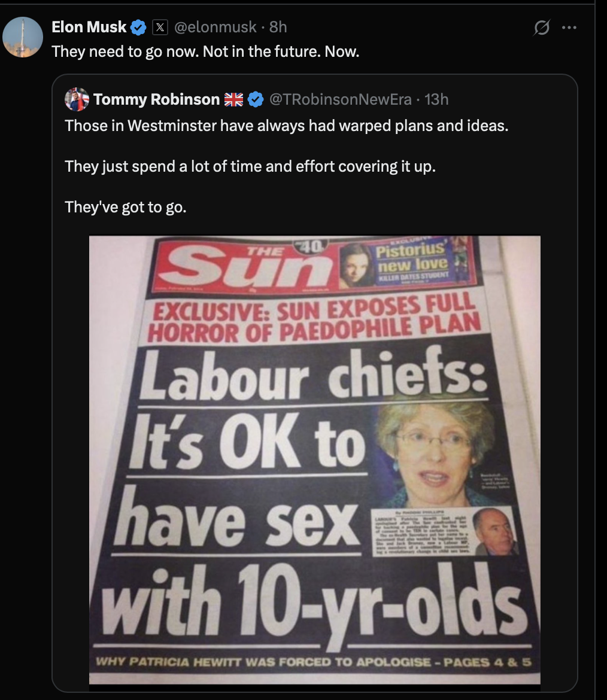
Task: Click the UK flag emoji after Tommy Robinson
Action: click(233, 100)
